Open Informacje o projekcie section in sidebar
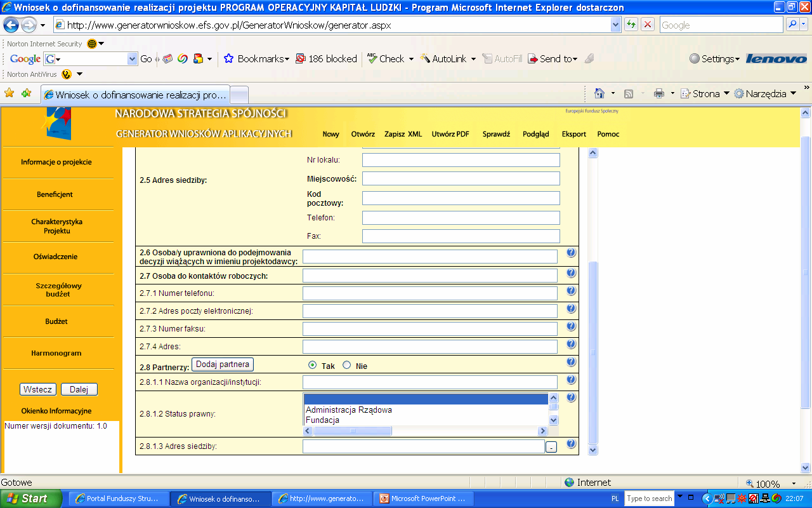Image resolution: width=812 pixels, height=508 pixels. point(56,162)
